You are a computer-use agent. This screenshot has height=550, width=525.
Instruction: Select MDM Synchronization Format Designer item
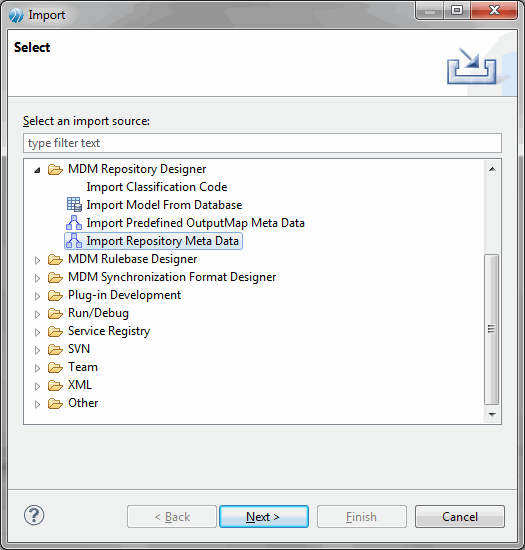point(172,277)
